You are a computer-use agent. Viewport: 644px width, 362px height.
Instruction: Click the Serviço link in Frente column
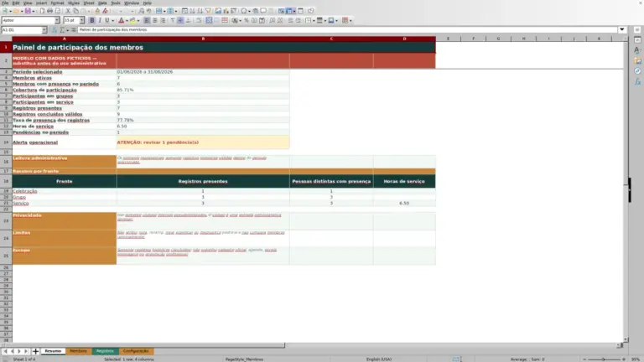(x=20, y=203)
